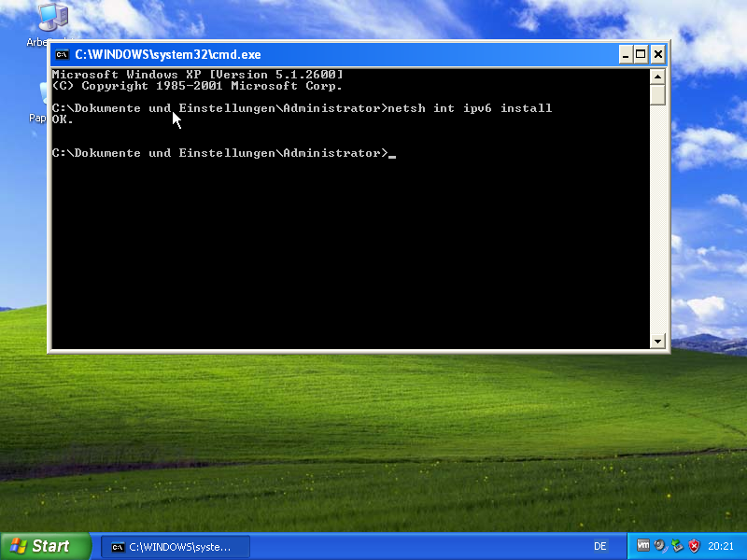Click the Copyright 1985-2001 Microsoft Corp. line
This screenshot has height=560, width=747.
coord(198,86)
